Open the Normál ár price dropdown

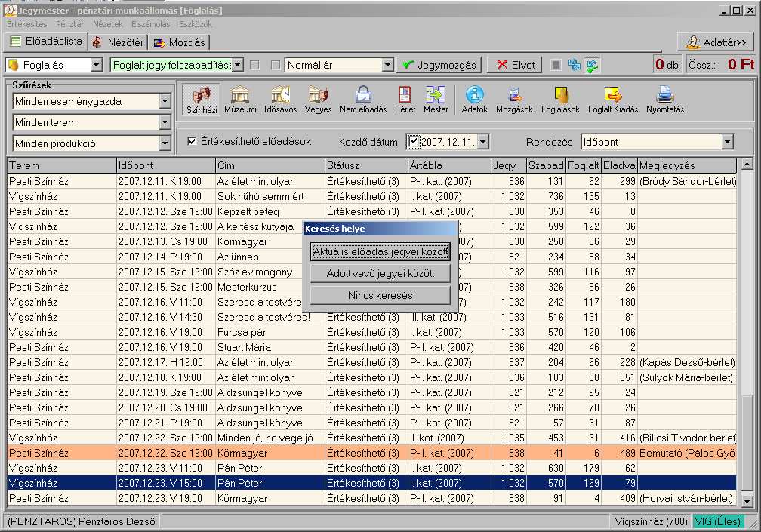[x=387, y=64]
